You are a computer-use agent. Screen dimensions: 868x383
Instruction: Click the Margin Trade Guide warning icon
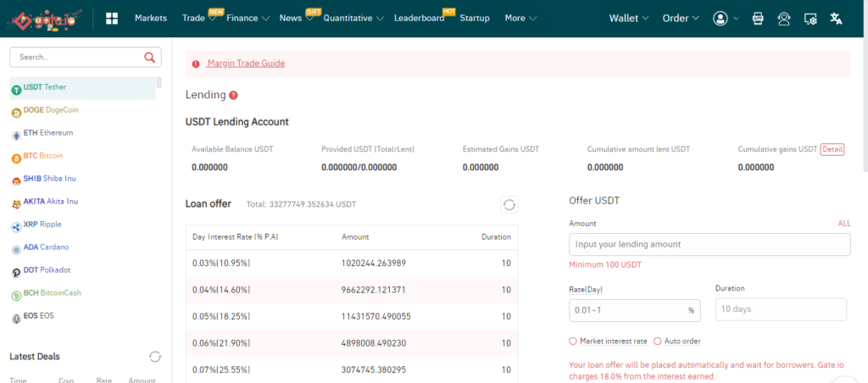196,64
